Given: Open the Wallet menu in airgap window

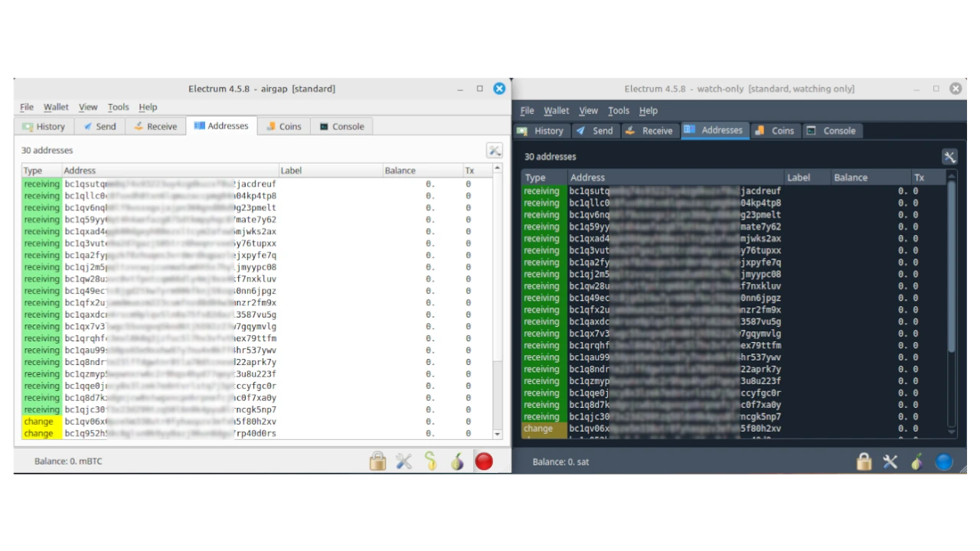Looking at the screenshot, I should point(56,107).
